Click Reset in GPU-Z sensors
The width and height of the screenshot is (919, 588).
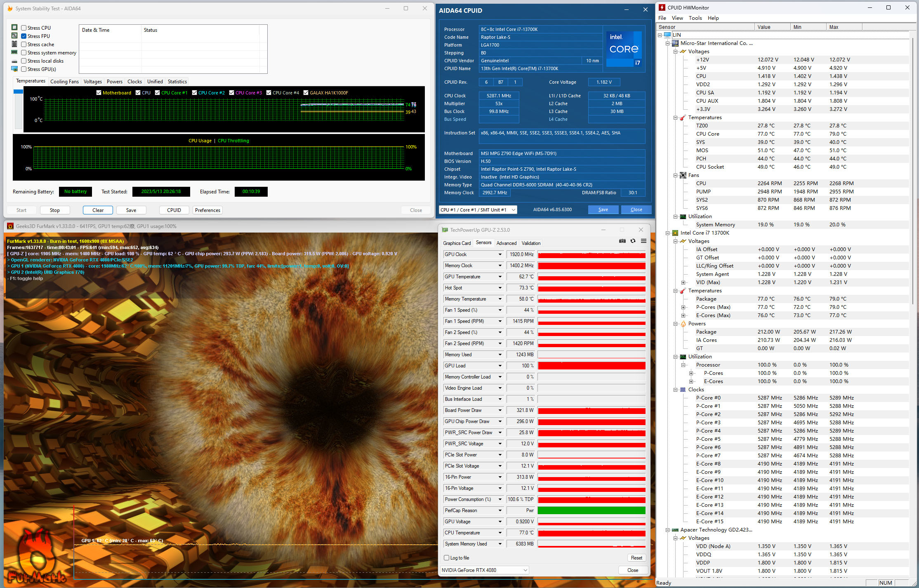[636, 558]
